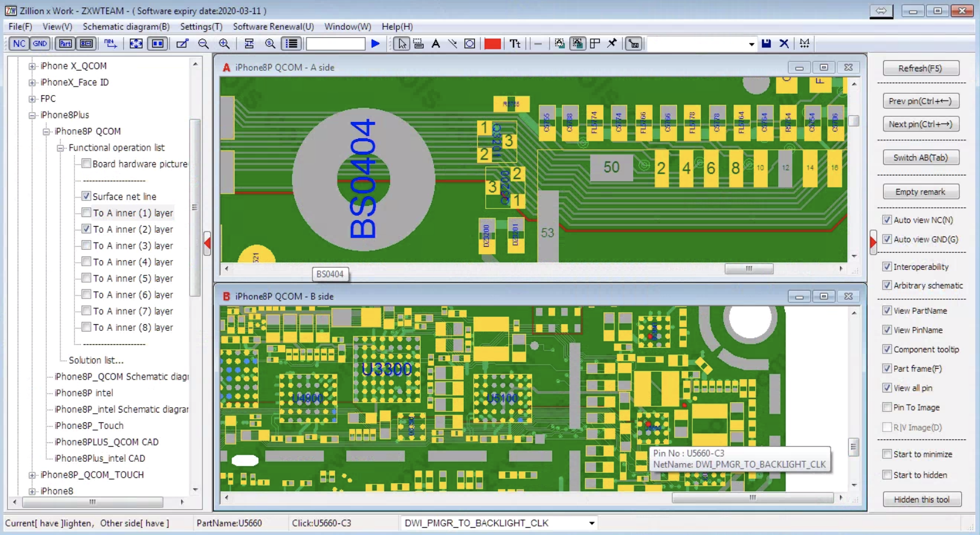The width and height of the screenshot is (980, 535).
Task: Click the Part view toolbar icon
Action: (65, 43)
